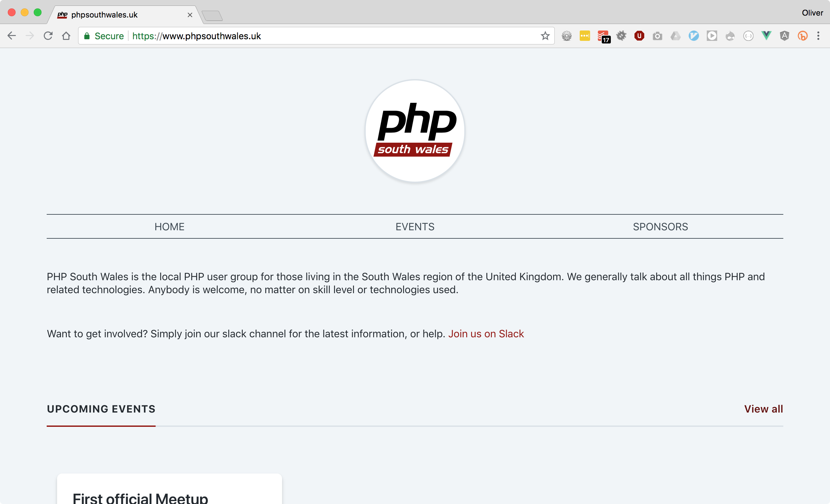
Task: Reload the page
Action: (x=48, y=36)
